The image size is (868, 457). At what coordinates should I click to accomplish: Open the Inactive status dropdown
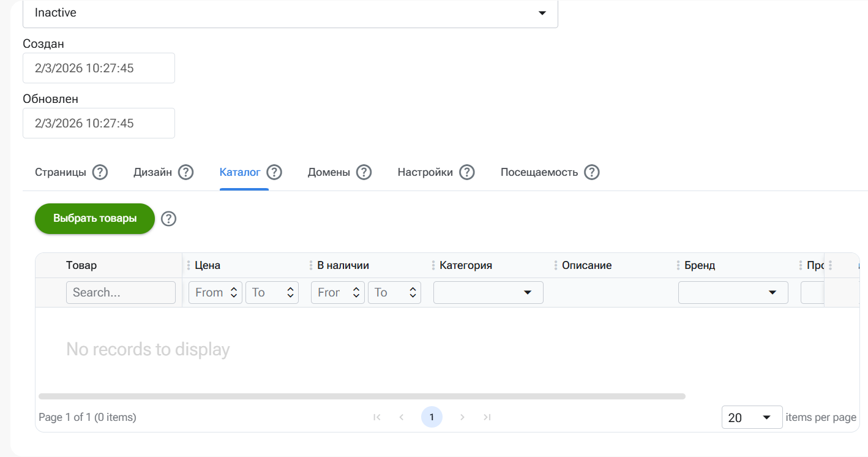pos(290,13)
